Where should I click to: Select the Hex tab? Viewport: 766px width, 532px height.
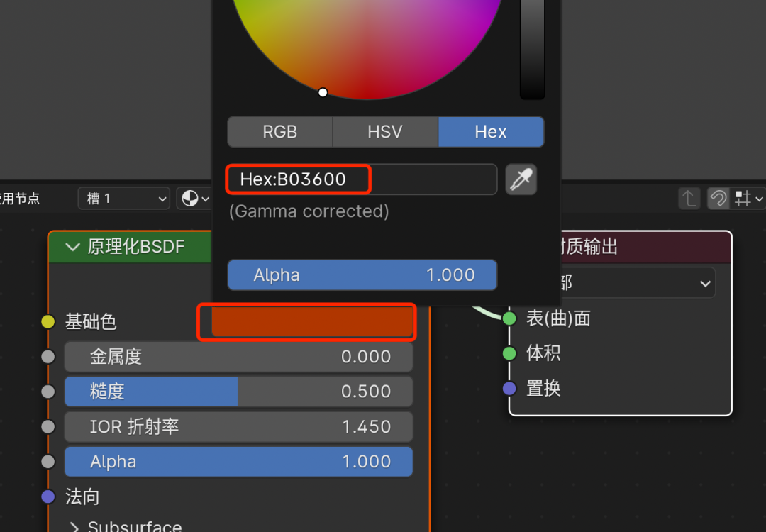tap(491, 132)
